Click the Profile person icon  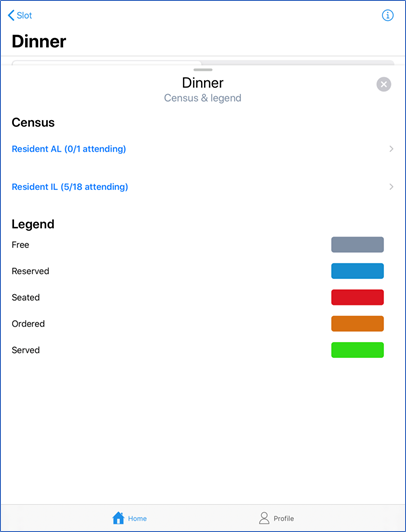point(264,518)
